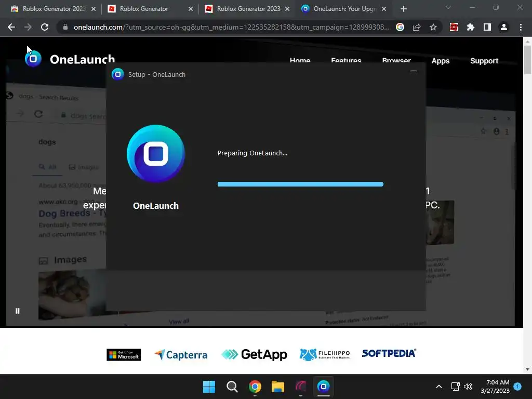Click the installation progress bar

(300, 184)
